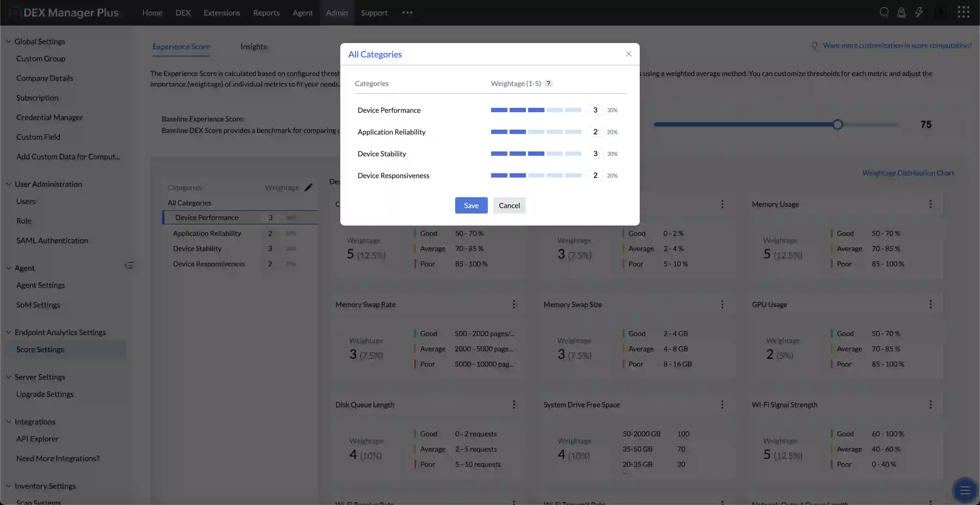The image size is (980, 505).
Task: Open the Memory Usage three-dot menu
Action: (x=930, y=204)
